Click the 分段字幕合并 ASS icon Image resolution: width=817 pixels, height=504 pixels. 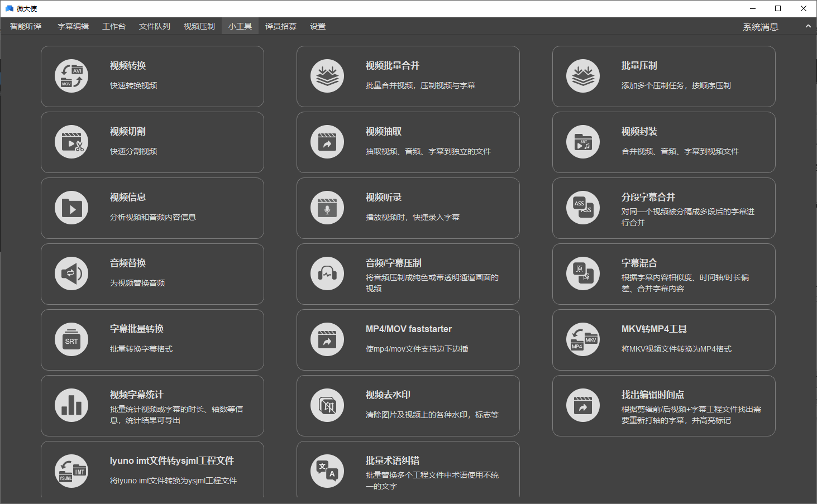[x=583, y=208]
